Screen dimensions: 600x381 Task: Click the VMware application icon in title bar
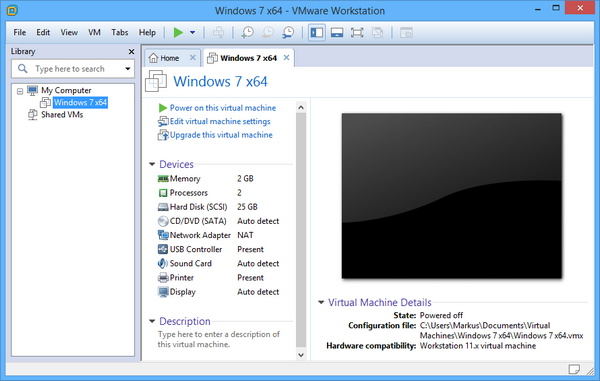pos(12,10)
